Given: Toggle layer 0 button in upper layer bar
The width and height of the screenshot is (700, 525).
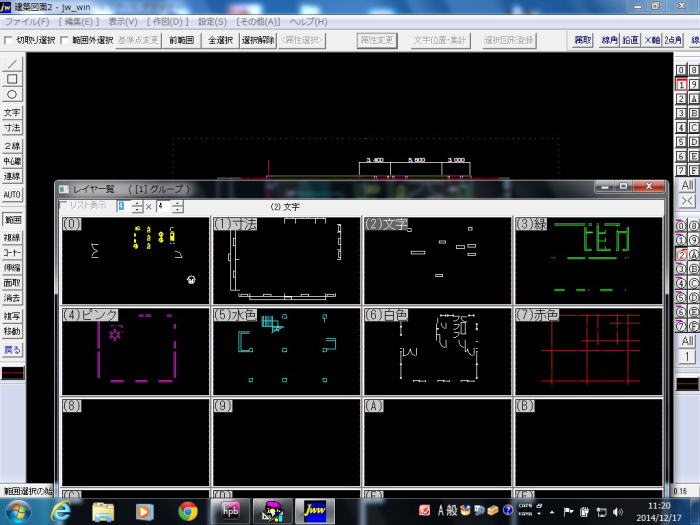Looking at the screenshot, I should click(x=681, y=70).
